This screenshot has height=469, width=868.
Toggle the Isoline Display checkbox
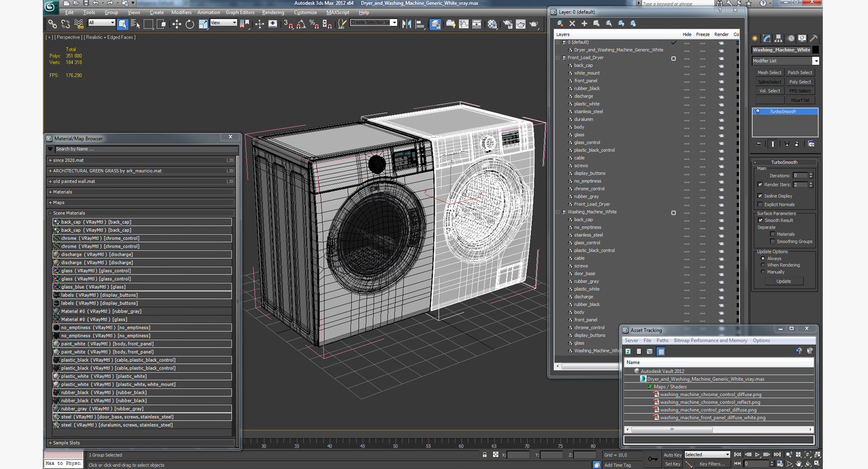[x=760, y=196]
